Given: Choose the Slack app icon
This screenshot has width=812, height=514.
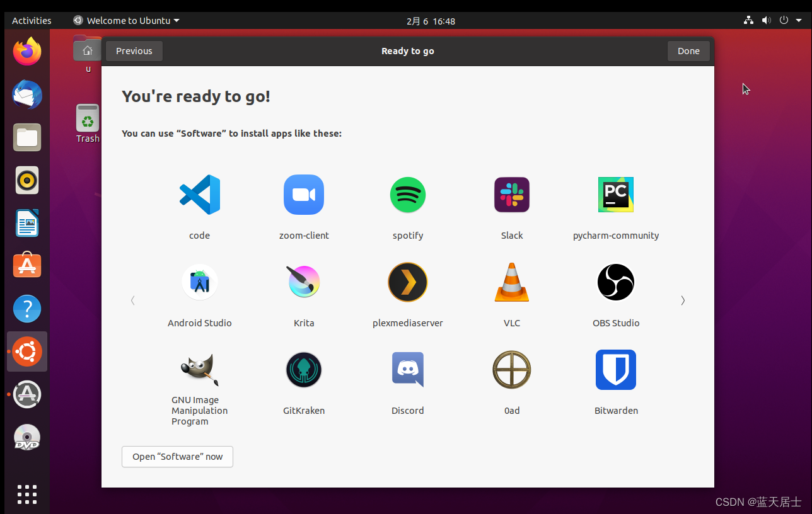Looking at the screenshot, I should pyautogui.click(x=512, y=195).
